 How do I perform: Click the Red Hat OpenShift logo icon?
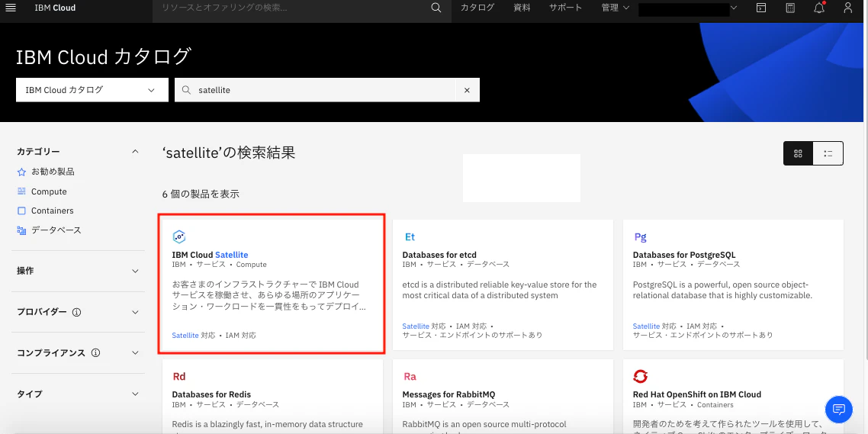pyautogui.click(x=640, y=377)
